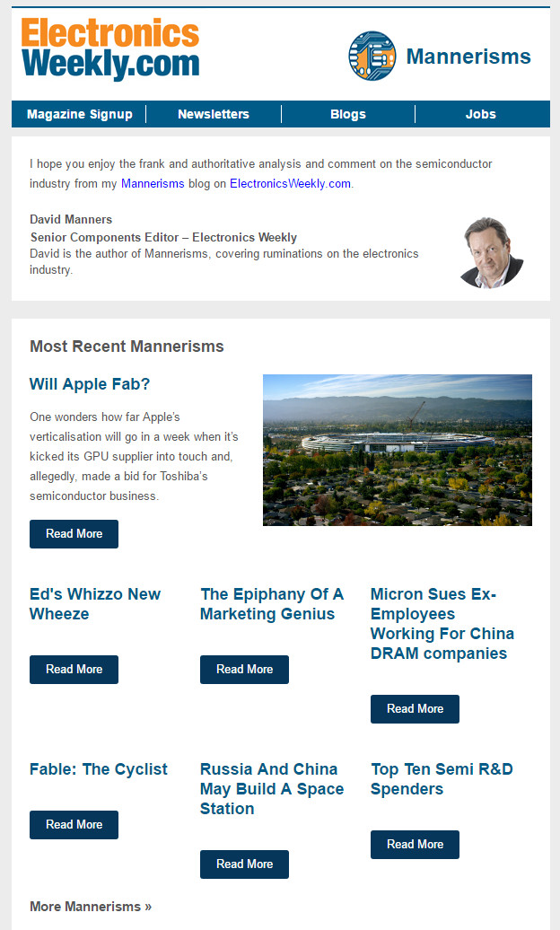
Task: Click Read More under Russia And China Space Station
Action: 244,864
